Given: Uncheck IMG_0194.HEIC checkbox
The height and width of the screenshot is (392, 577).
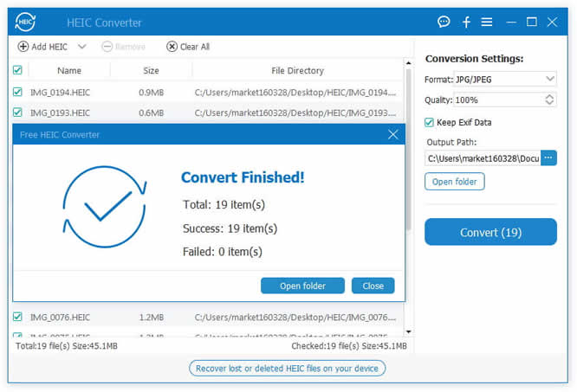Looking at the screenshot, I should [x=17, y=92].
